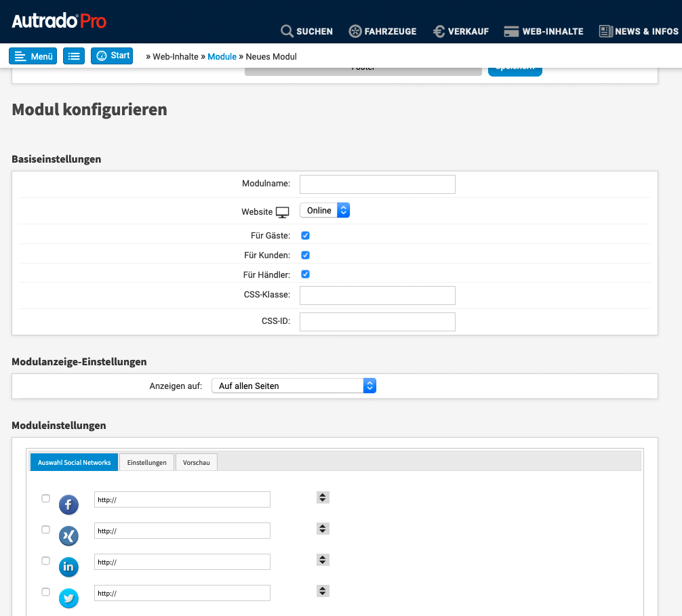Viewport: 682px width, 616px height.
Task: Open the list view icon button
Action: pyautogui.click(x=74, y=56)
